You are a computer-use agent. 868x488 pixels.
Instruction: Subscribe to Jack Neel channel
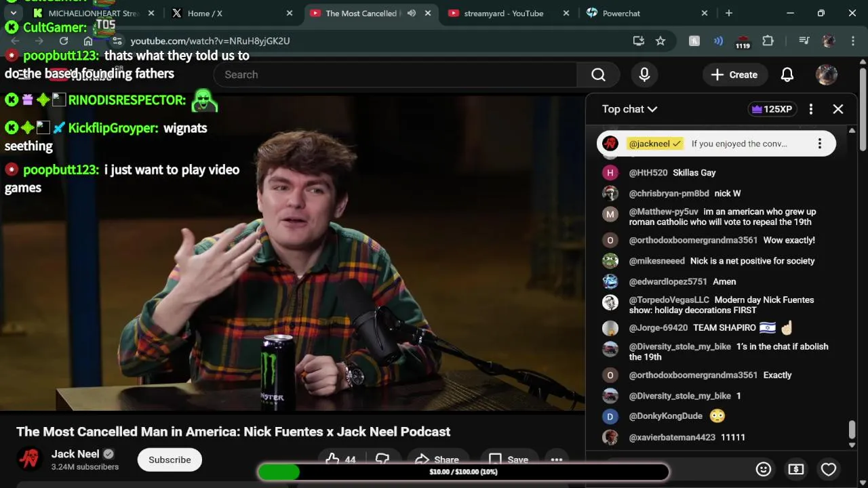170,460
